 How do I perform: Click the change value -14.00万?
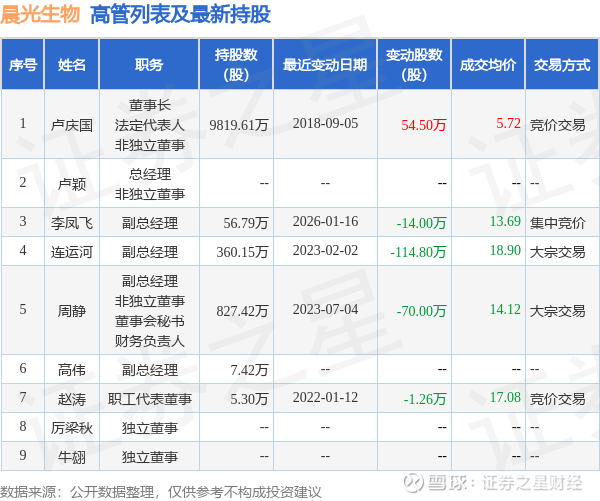point(421,223)
